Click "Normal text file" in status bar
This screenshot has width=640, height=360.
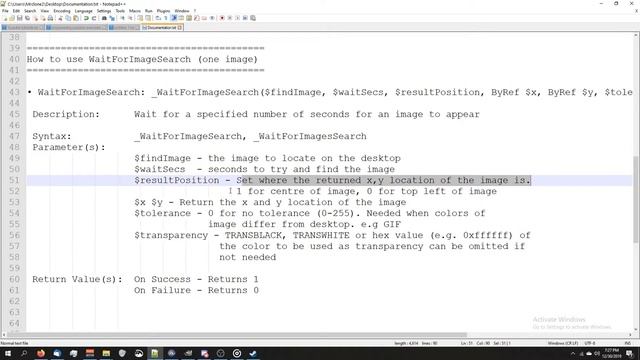(15, 344)
